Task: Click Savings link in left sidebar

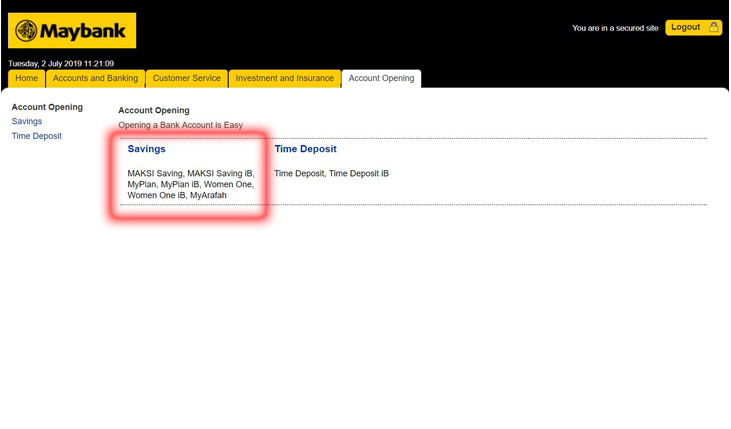Action: 27,121
